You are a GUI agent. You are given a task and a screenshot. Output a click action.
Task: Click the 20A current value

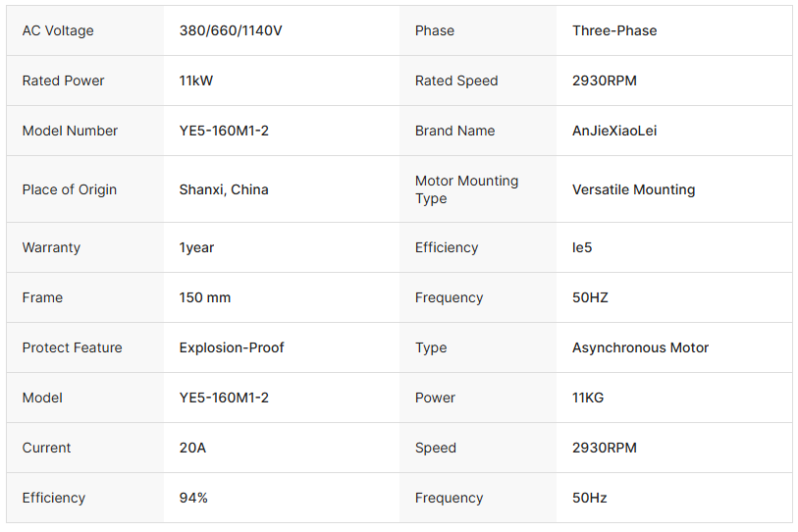[x=192, y=448]
